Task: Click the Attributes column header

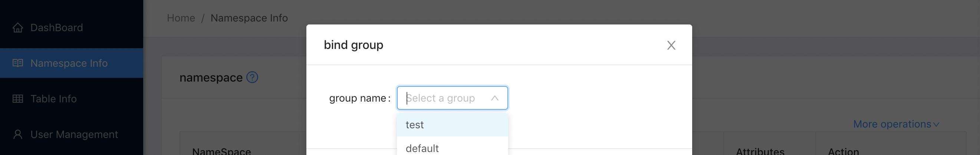Action: (760, 151)
